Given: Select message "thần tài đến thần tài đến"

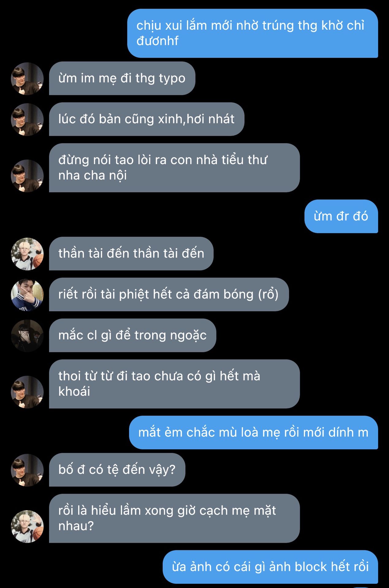Looking at the screenshot, I should click(x=131, y=254).
